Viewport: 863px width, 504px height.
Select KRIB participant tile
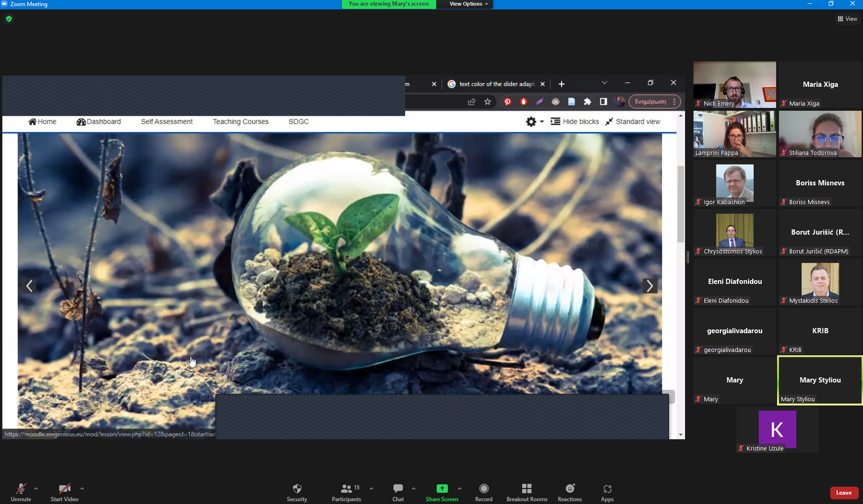[820, 331]
